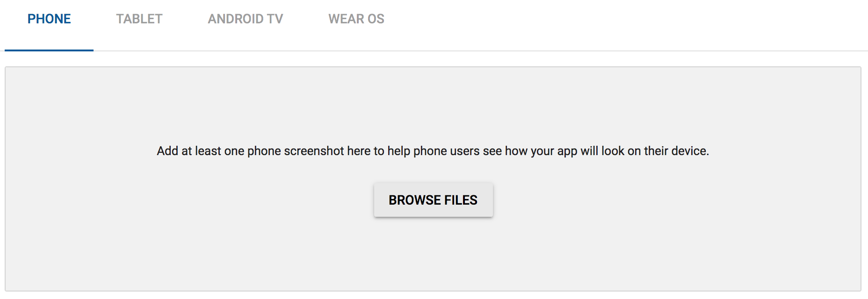Click the blue underline beneath PHONE
This screenshot has width=868, height=299.
[x=49, y=50]
